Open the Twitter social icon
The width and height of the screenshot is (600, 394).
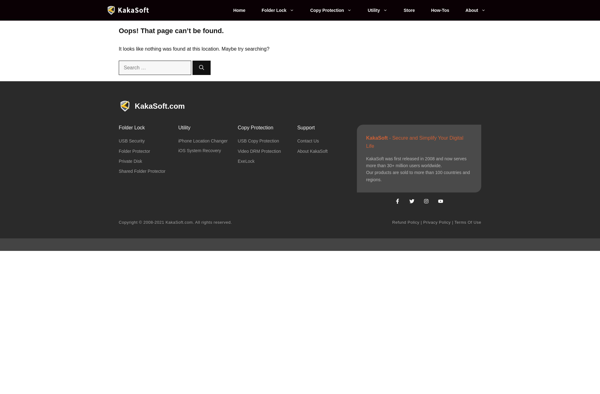tap(412, 201)
